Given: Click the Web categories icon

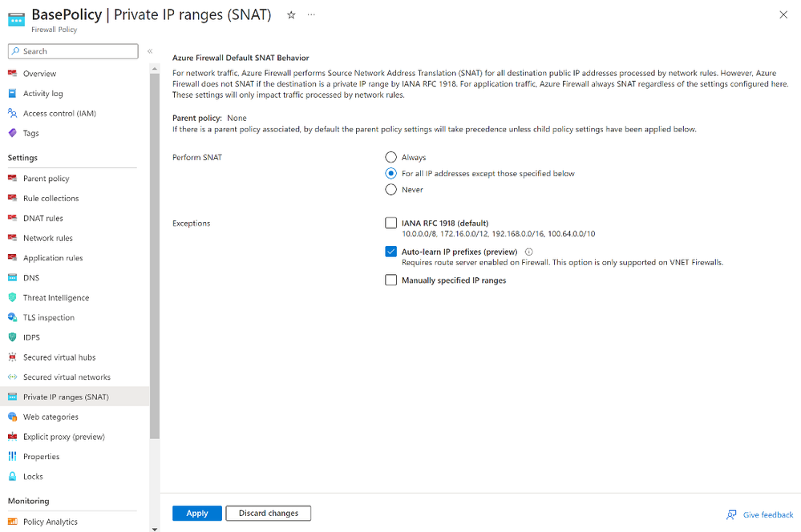Looking at the screenshot, I should pos(12,417).
